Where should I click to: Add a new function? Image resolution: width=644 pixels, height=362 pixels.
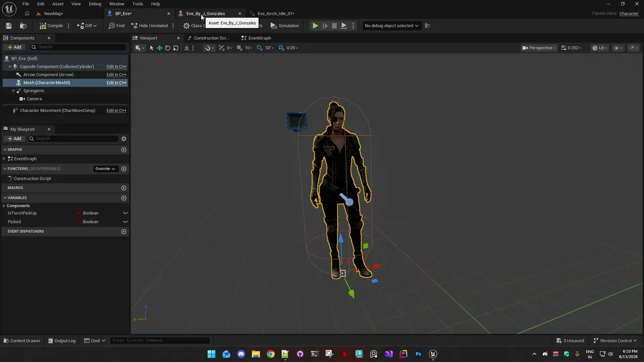point(124,169)
